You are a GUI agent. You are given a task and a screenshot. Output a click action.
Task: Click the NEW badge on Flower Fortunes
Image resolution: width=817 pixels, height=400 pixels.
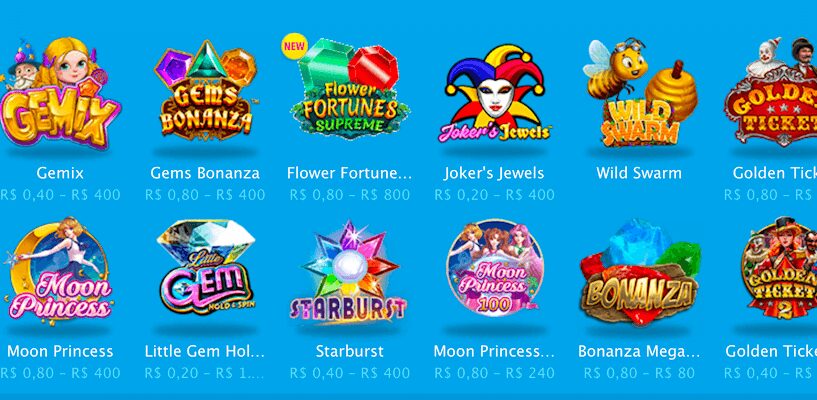294,46
